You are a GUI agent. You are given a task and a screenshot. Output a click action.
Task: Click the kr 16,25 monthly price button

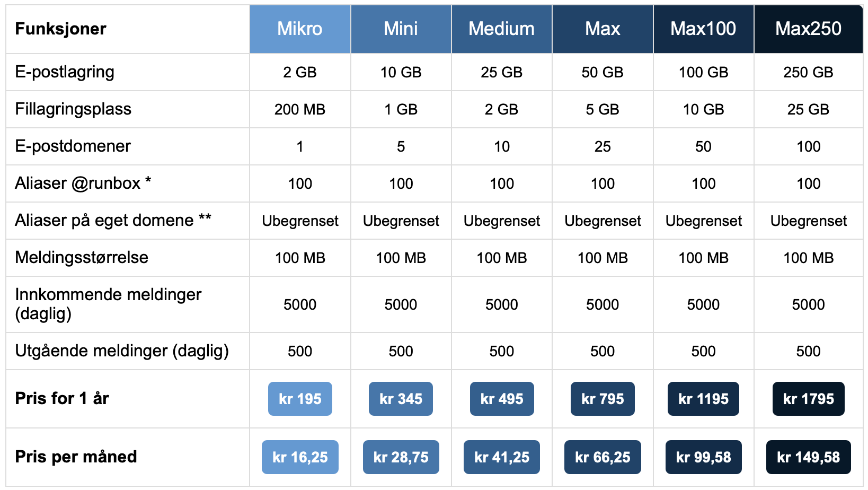[300, 457]
